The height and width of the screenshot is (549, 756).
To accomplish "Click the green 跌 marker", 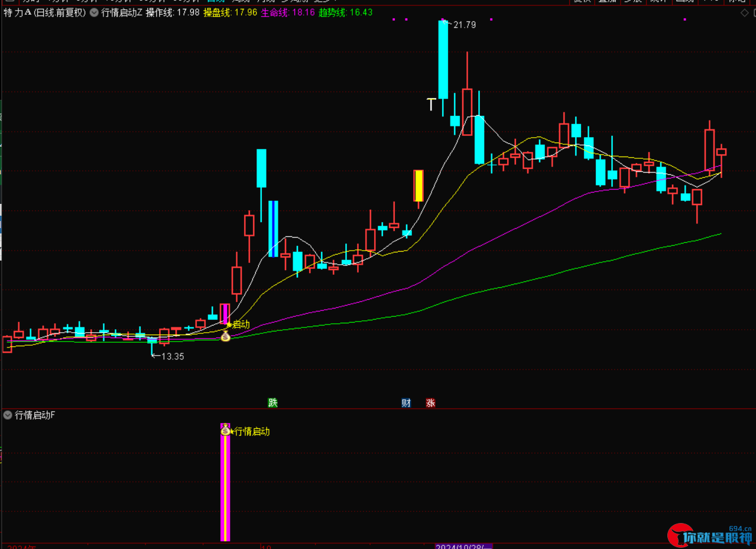I will click(x=272, y=403).
